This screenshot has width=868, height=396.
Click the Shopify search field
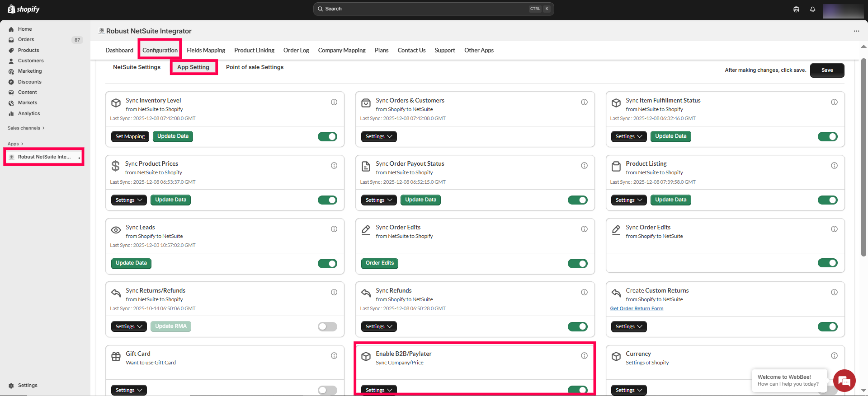[x=433, y=9]
